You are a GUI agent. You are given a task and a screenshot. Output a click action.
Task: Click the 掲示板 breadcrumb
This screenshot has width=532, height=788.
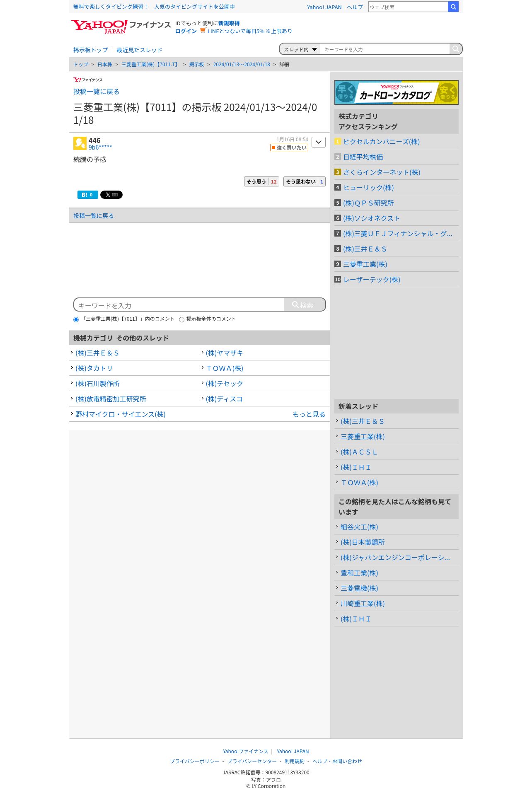point(196,65)
